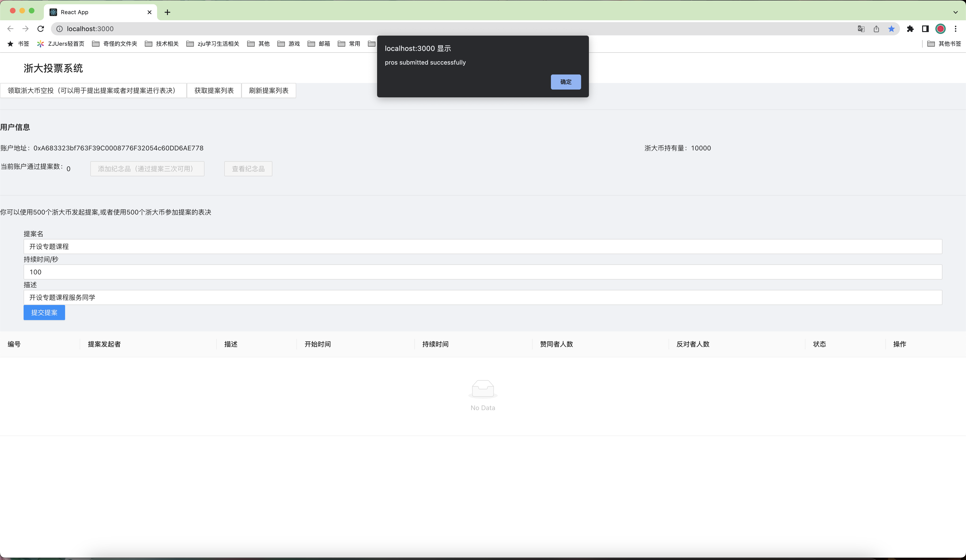Click the 获取提案列表 button
The width and height of the screenshot is (966, 560).
coord(214,91)
